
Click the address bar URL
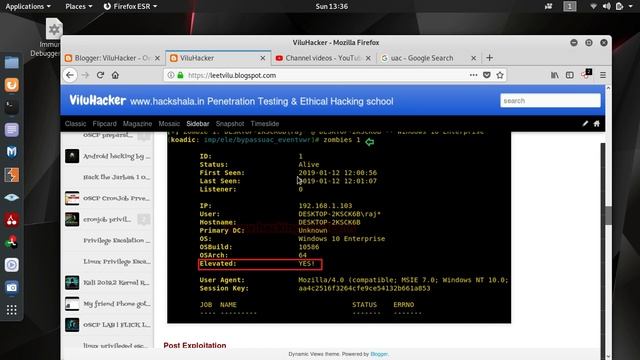point(232,76)
